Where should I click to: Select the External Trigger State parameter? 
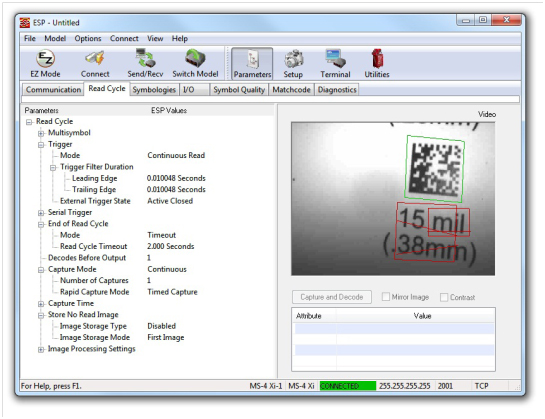click(95, 201)
